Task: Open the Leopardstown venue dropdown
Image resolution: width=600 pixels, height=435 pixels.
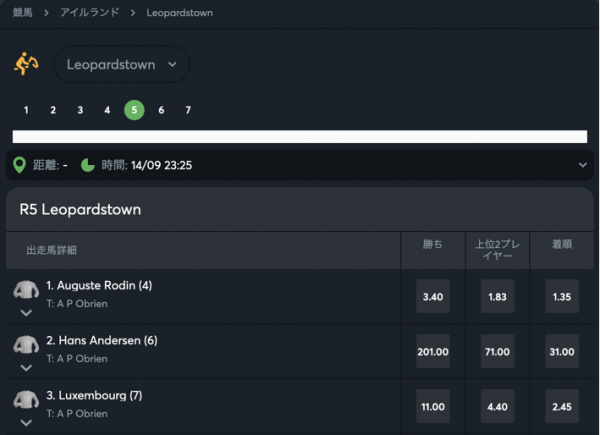Action: [x=121, y=64]
